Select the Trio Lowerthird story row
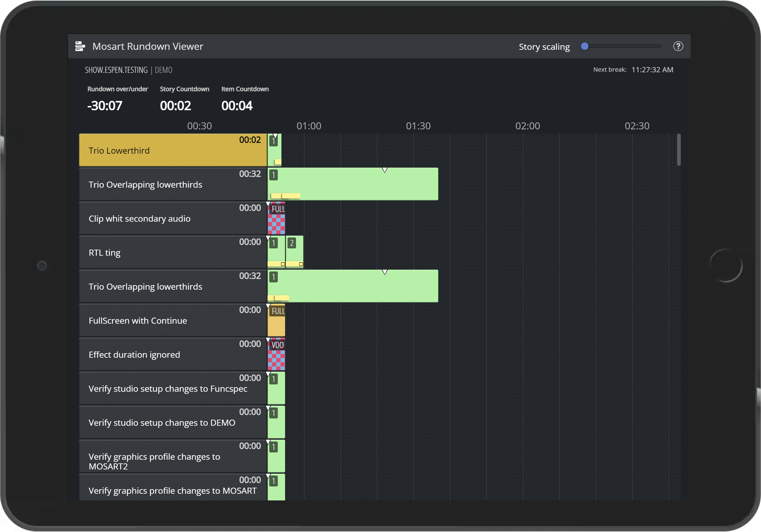The height and width of the screenshot is (532, 761). [172, 150]
